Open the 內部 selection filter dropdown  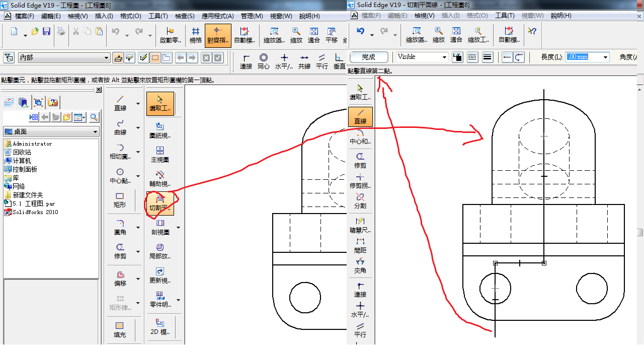(x=106, y=58)
